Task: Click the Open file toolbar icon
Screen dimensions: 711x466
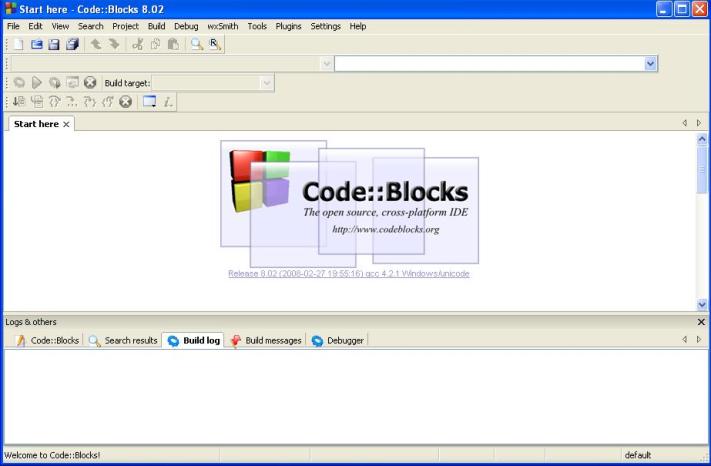Action: [x=37, y=44]
